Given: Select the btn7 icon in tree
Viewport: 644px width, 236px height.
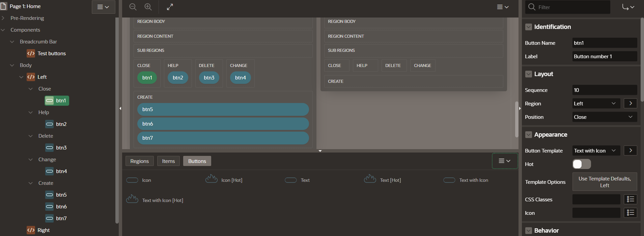Looking at the screenshot, I should (x=50, y=218).
